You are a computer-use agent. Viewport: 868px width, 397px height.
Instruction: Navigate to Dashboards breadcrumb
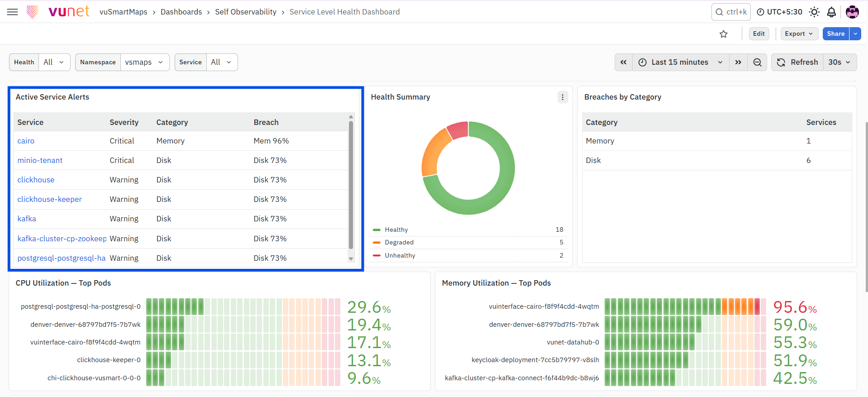click(x=181, y=12)
